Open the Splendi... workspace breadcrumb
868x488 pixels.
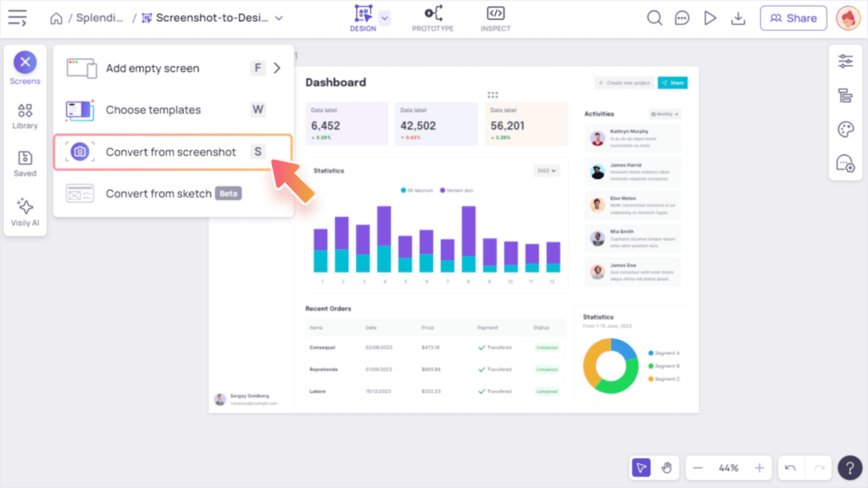pos(99,18)
